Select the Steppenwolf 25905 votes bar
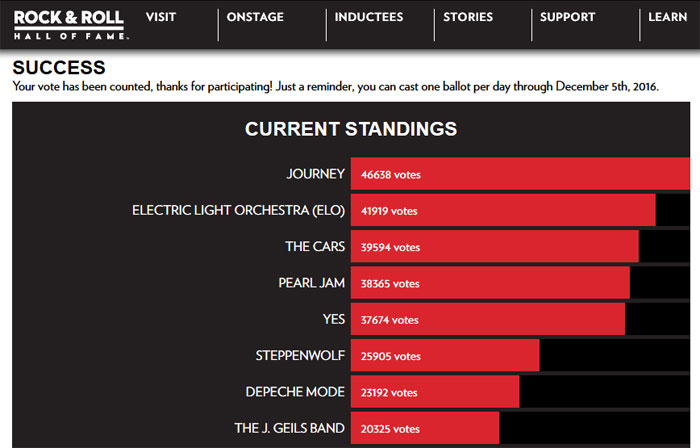 click(444, 356)
